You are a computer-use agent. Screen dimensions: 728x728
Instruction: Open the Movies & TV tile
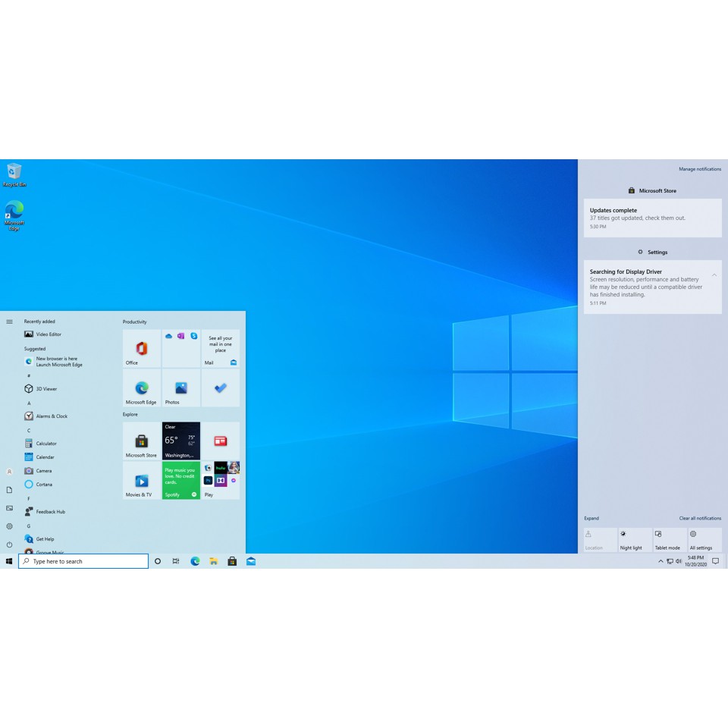[x=141, y=480]
